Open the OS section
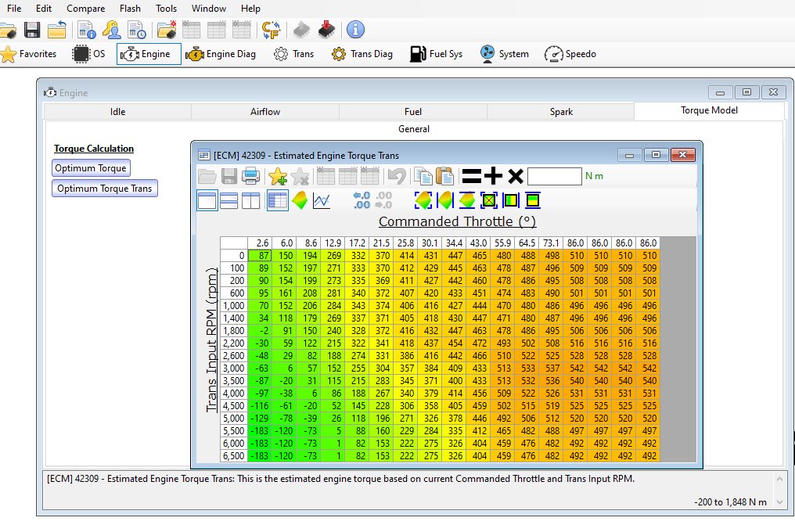This screenshot has height=532, width=795. pyautogui.click(x=88, y=54)
